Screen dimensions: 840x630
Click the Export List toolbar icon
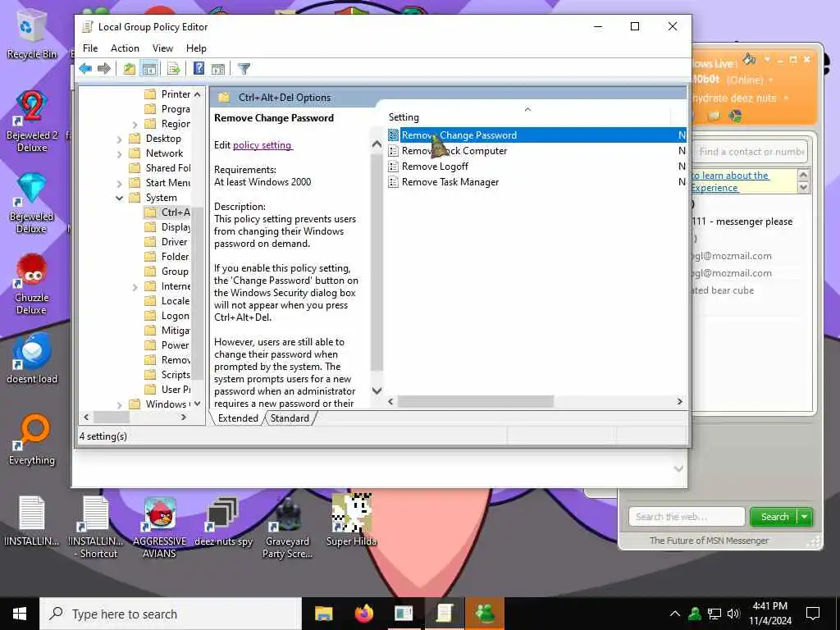(x=173, y=69)
